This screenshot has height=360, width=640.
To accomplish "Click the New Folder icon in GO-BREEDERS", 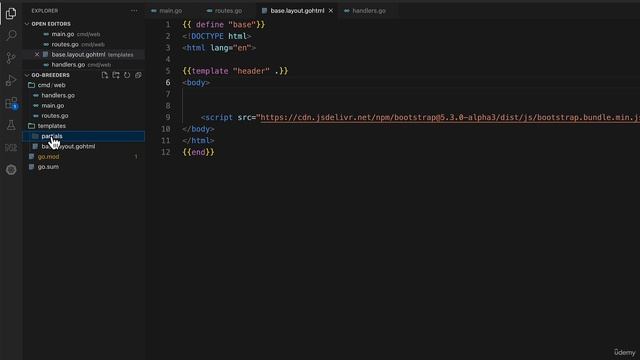I will 116,75.
